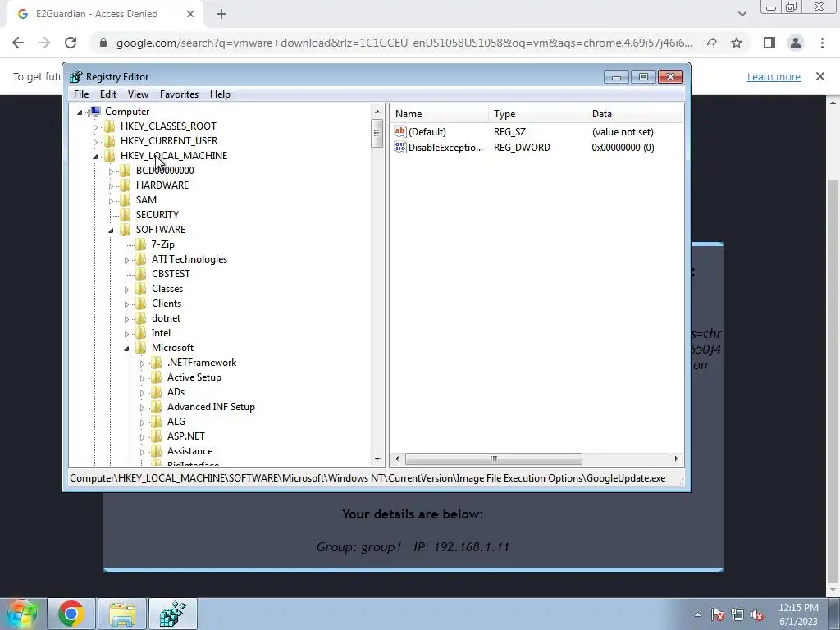This screenshot has width=840, height=630.
Task: Click the Data column header
Action: [636, 113]
